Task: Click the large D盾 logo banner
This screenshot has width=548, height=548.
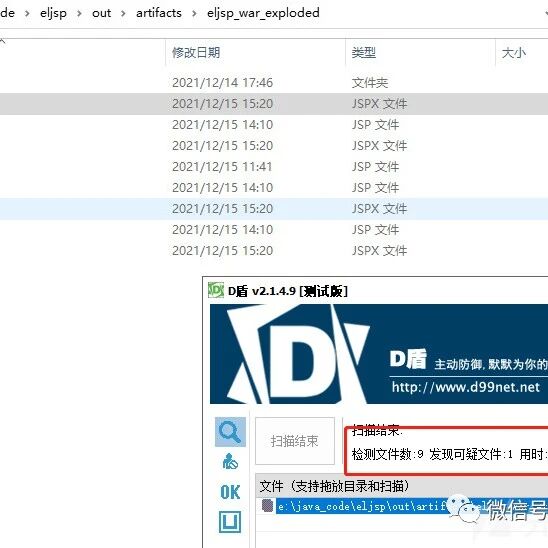Action: (379, 354)
